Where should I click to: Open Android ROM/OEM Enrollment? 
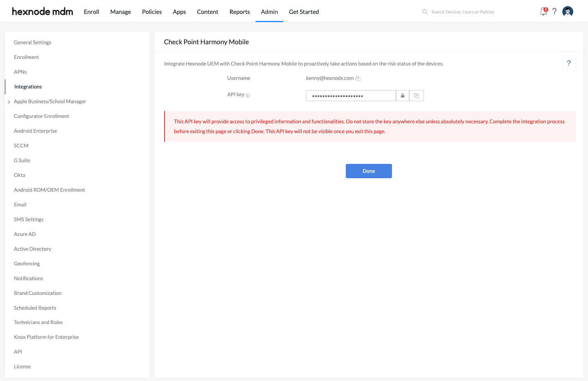(50, 190)
